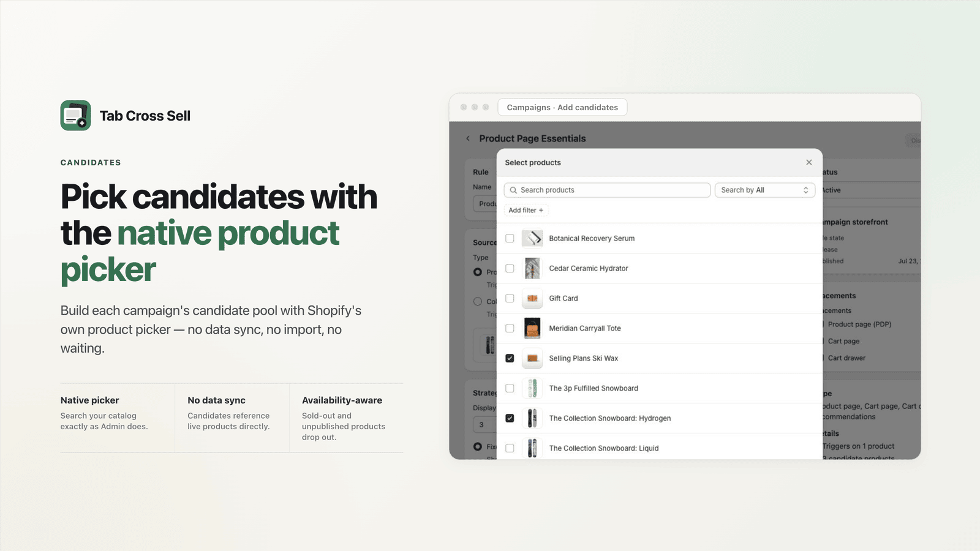Click the Selling Plans Ski Wax image
This screenshot has height=551, width=980.
click(x=532, y=358)
